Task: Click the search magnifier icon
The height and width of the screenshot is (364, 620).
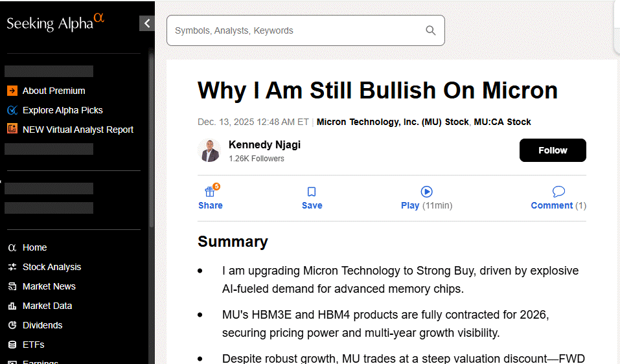Action: point(431,30)
